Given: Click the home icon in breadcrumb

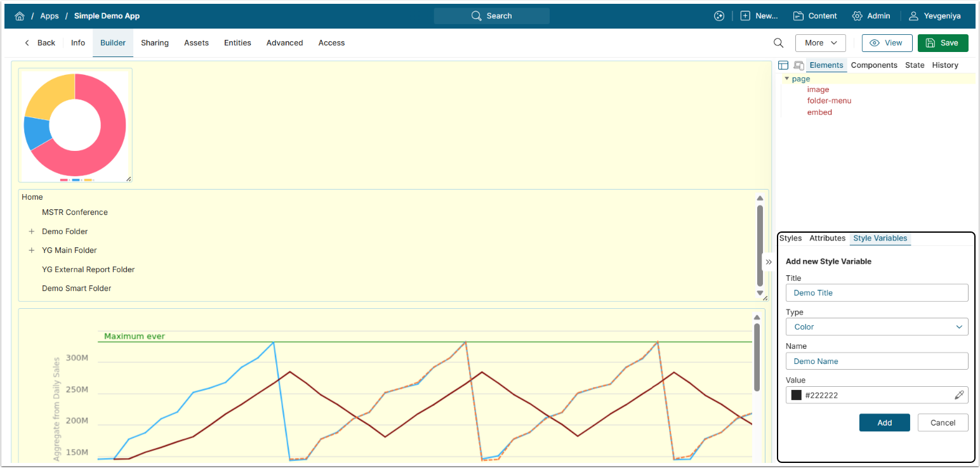Looking at the screenshot, I should (x=20, y=16).
